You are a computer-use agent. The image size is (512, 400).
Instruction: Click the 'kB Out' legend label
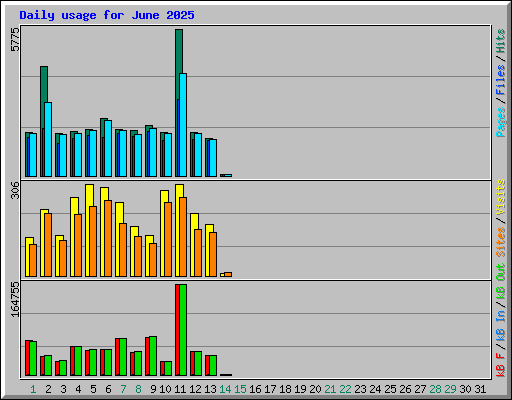(501, 282)
